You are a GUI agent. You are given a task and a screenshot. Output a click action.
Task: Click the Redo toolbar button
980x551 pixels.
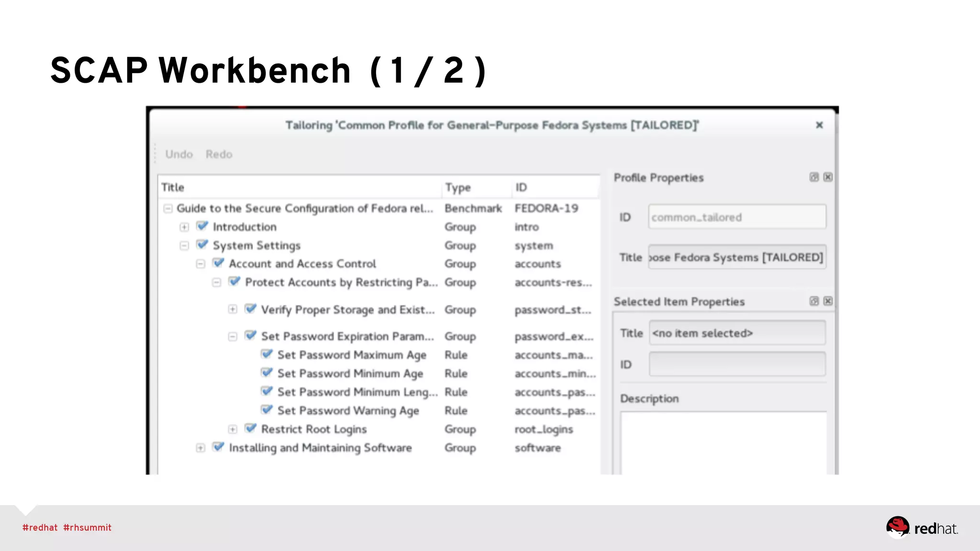coord(219,154)
